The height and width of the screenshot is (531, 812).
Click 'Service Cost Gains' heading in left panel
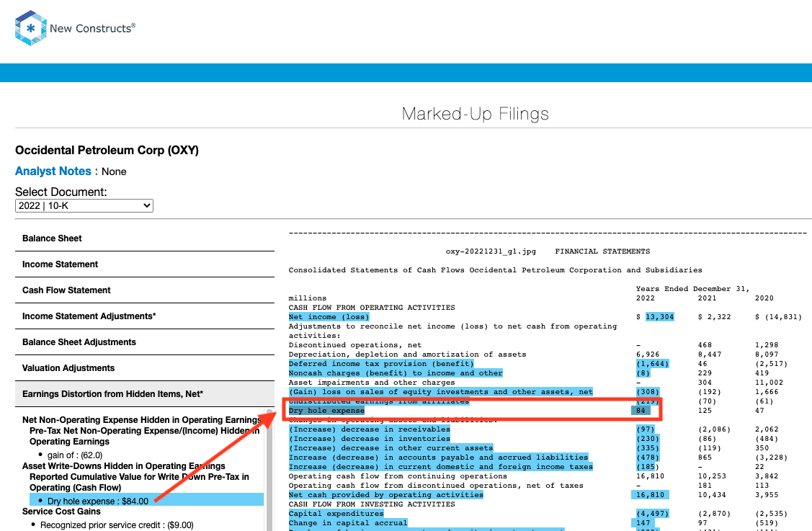tap(62, 512)
